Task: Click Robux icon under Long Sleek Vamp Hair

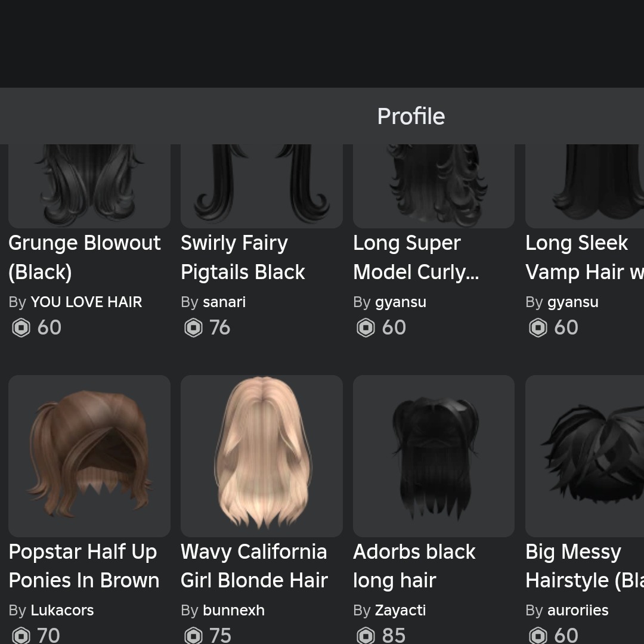Action: [538, 327]
